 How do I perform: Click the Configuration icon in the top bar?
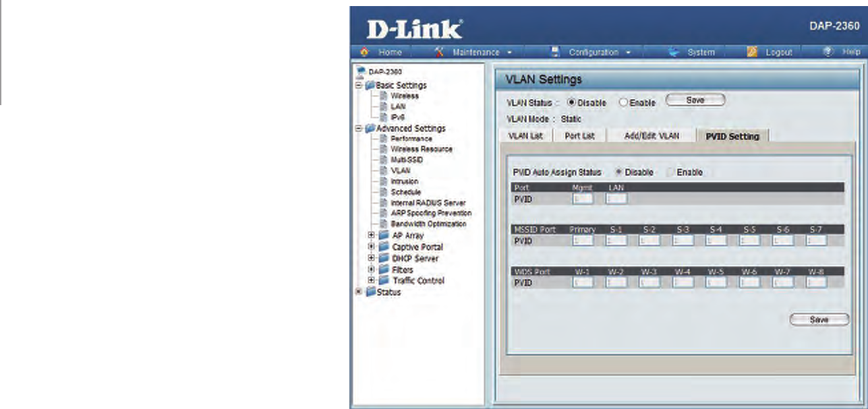[556, 52]
